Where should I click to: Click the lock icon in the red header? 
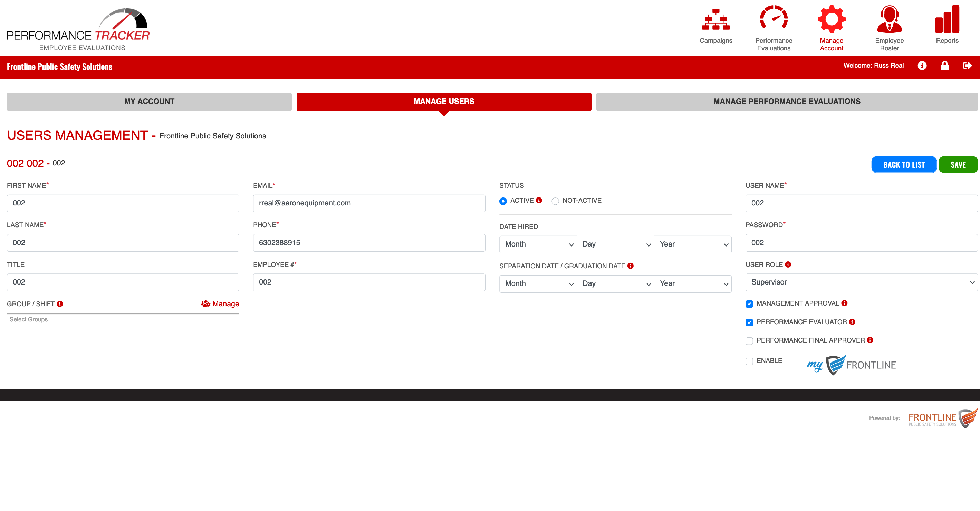[x=945, y=66]
